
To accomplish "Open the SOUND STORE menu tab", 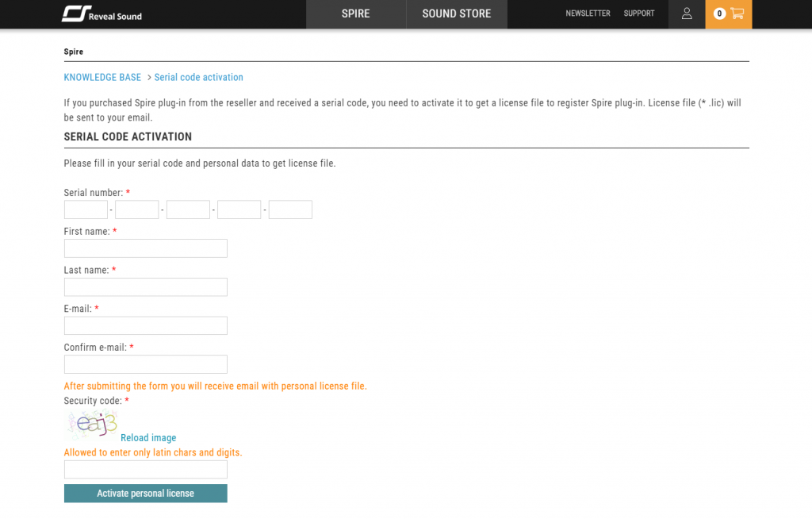I will tap(456, 13).
